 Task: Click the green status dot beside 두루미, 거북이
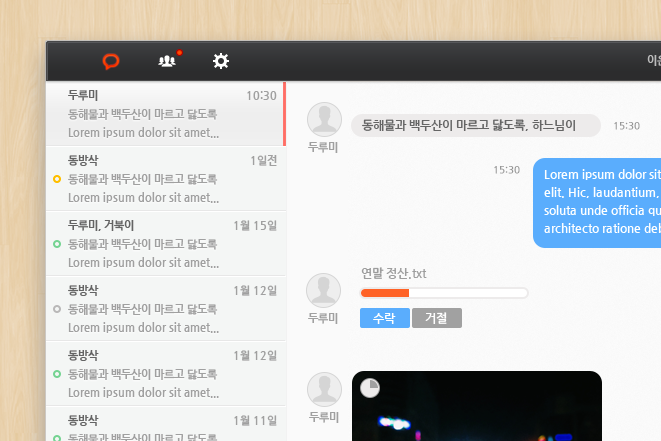click(x=57, y=244)
